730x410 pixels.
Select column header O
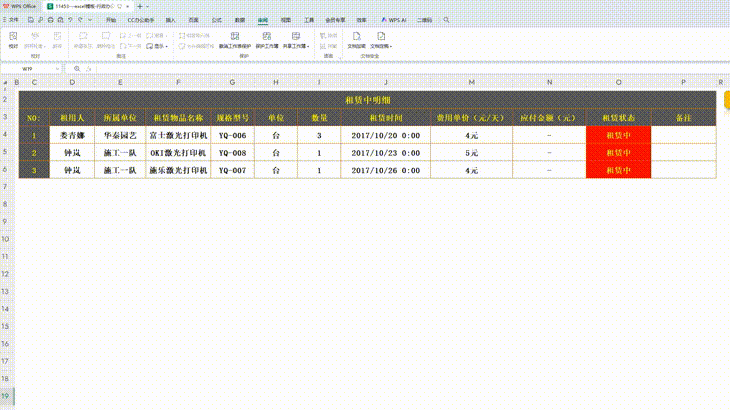618,82
